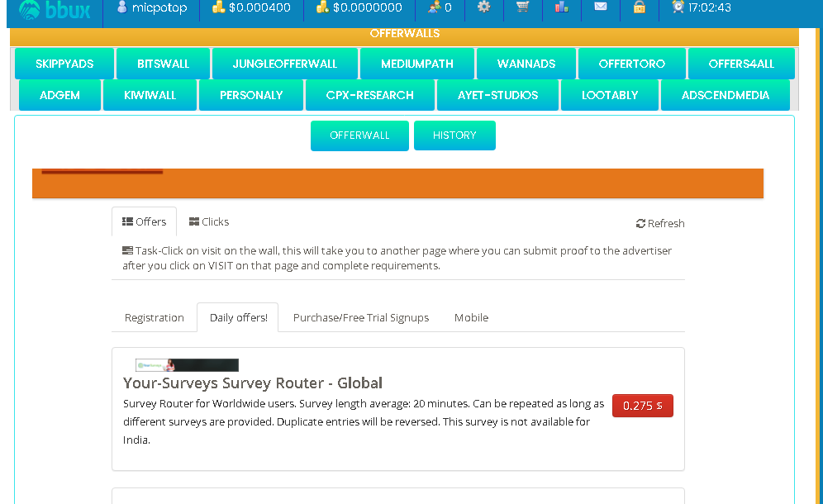
Task: Open the SKIPPYADS offerwall
Action: tap(64, 64)
